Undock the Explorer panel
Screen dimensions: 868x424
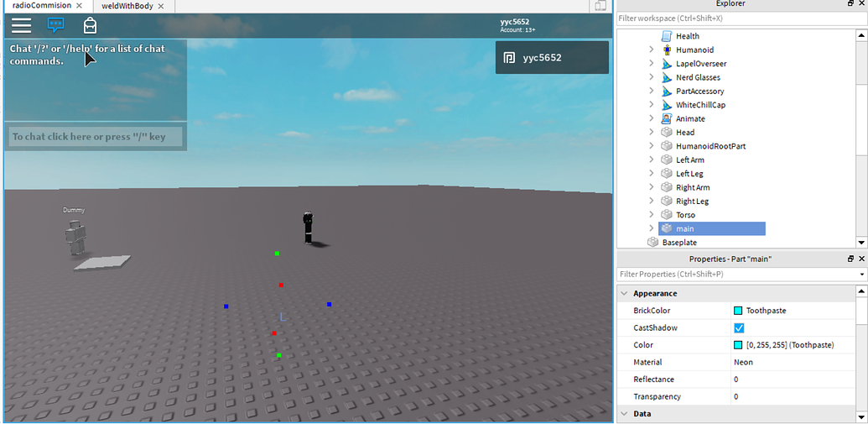tap(850, 3)
